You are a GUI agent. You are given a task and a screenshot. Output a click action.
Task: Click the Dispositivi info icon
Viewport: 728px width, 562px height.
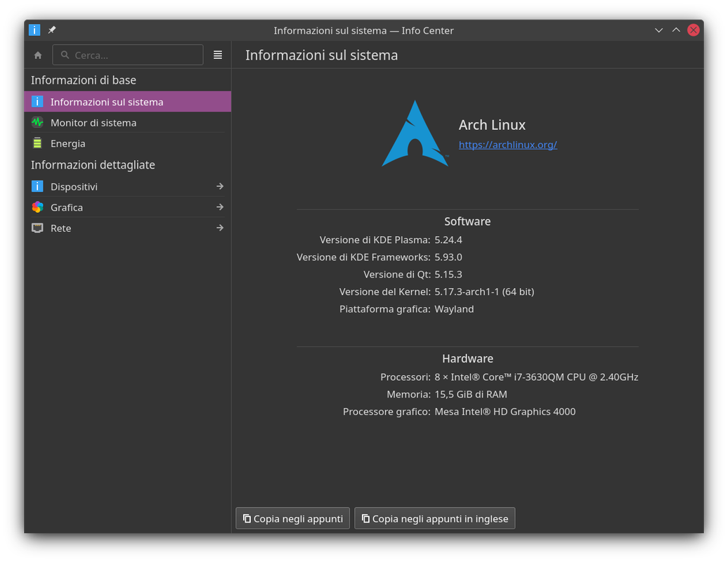(x=37, y=186)
